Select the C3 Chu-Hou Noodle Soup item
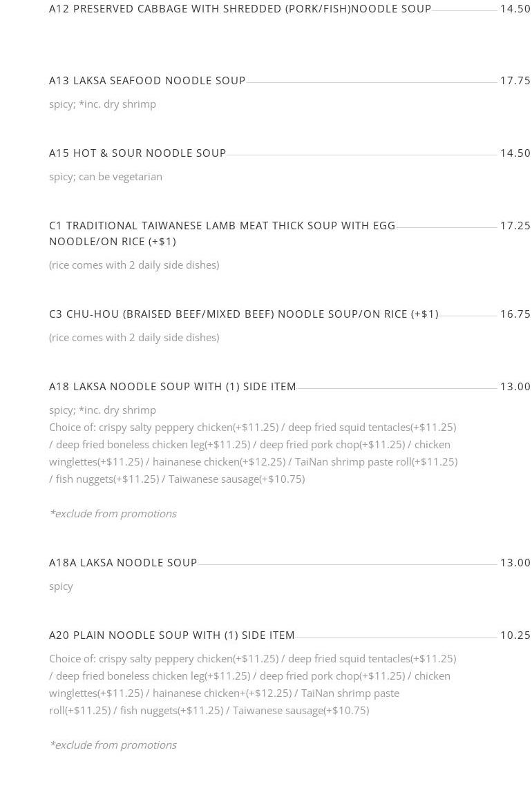This screenshot has width=532, height=786. pos(243,314)
